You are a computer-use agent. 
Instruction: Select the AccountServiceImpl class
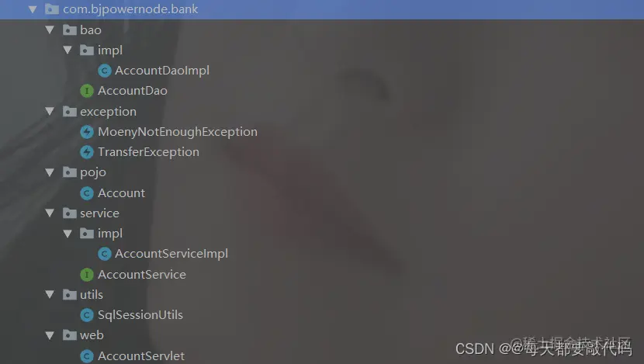point(171,254)
